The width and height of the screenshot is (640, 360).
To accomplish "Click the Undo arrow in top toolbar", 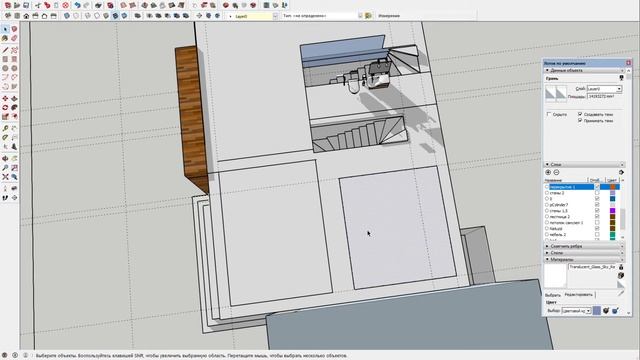I will tap(77, 5).
